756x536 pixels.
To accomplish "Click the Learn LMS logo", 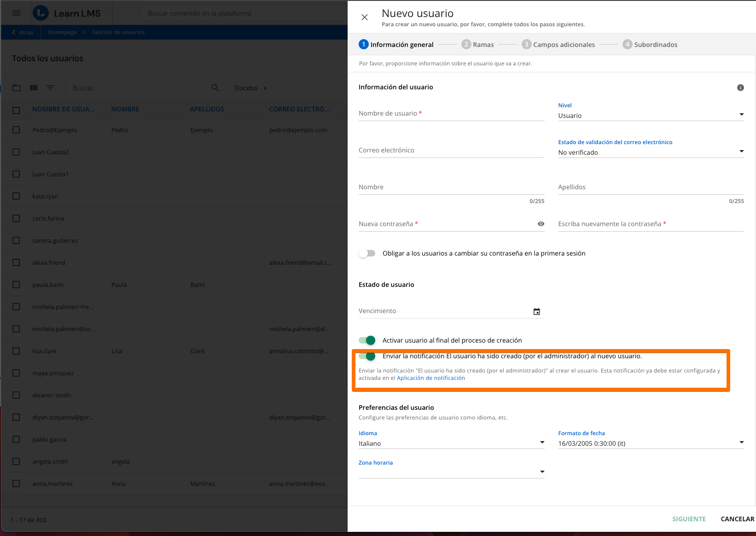I will coord(67,13).
